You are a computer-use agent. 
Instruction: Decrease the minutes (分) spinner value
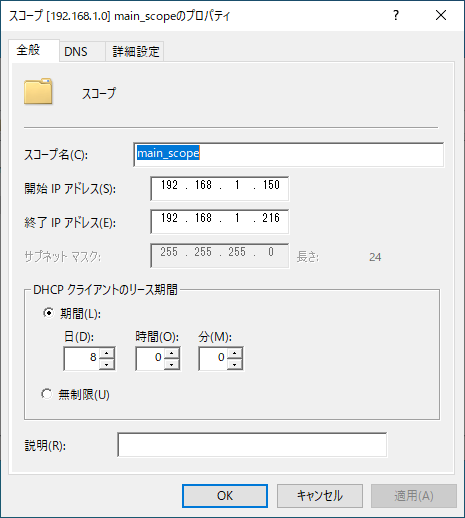pos(235,364)
